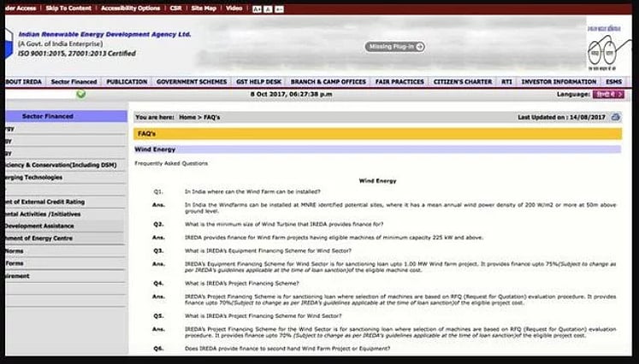The height and width of the screenshot is (364, 639).
Task: Click the Missing Plug-in arrow button
Action: 394,47
